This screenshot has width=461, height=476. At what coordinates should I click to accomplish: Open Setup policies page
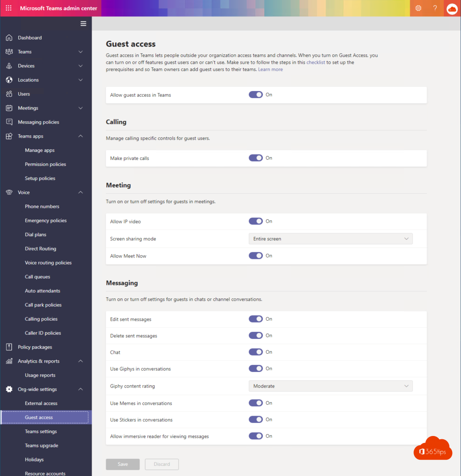(x=40, y=178)
